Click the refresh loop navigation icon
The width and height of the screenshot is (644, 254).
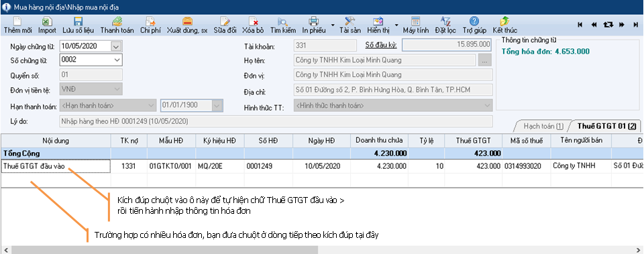(x=608, y=25)
